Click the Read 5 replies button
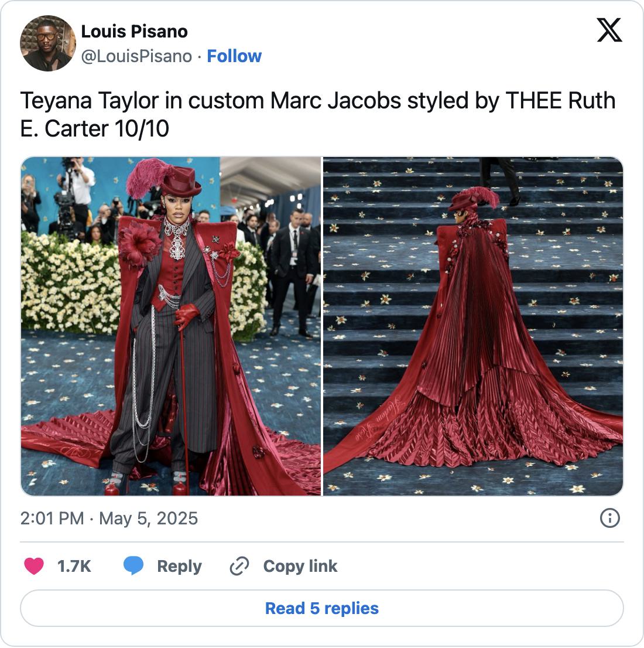The height and width of the screenshot is (648, 644). click(322, 608)
